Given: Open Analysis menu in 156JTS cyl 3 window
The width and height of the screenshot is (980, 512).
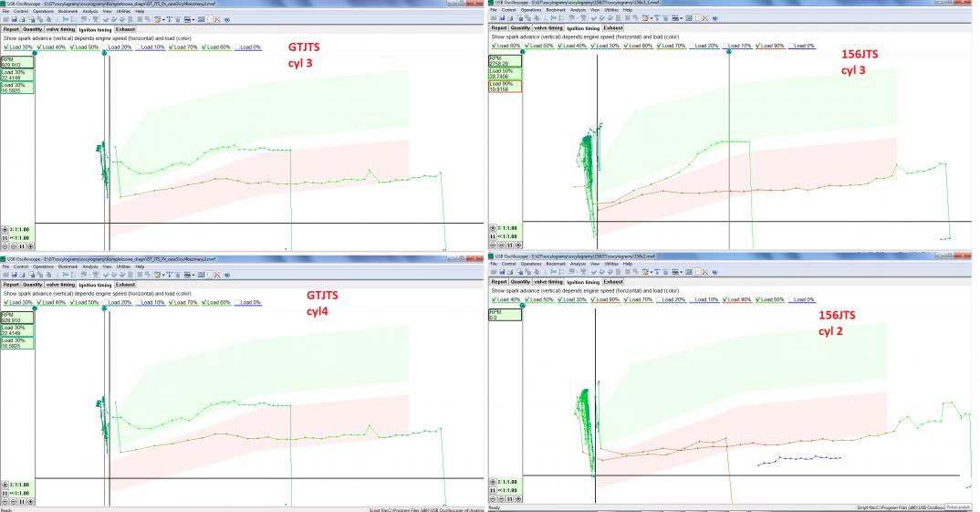Looking at the screenshot, I should click(579, 10).
